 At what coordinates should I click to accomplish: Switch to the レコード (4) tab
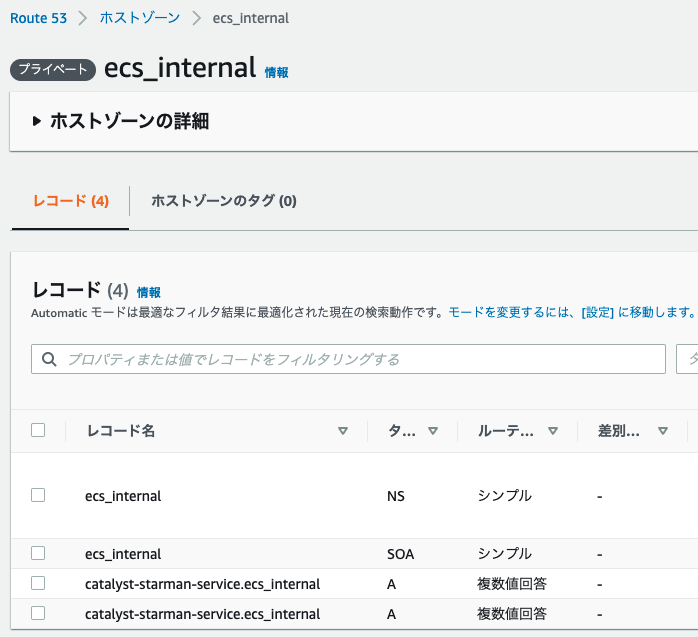click(70, 201)
